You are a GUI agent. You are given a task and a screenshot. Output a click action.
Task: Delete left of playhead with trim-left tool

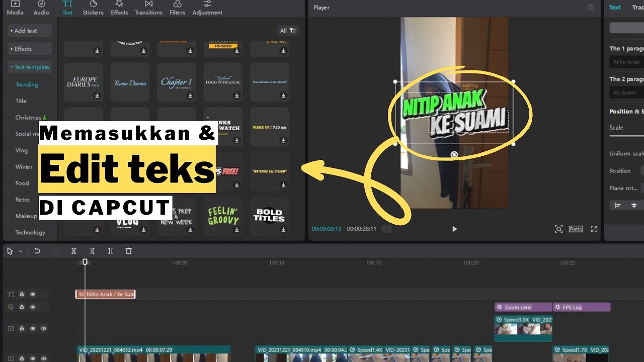pos(92,251)
